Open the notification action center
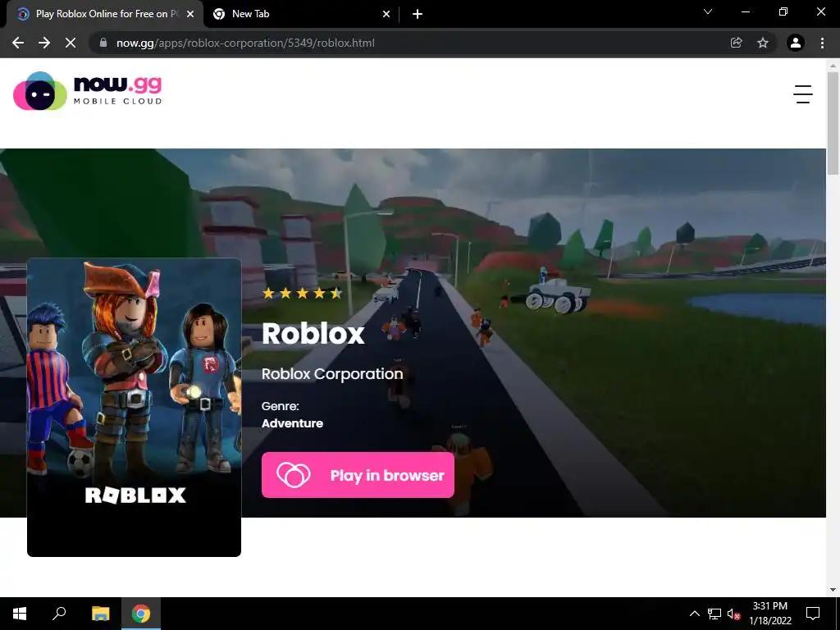This screenshot has width=840, height=630. (813, 614)
